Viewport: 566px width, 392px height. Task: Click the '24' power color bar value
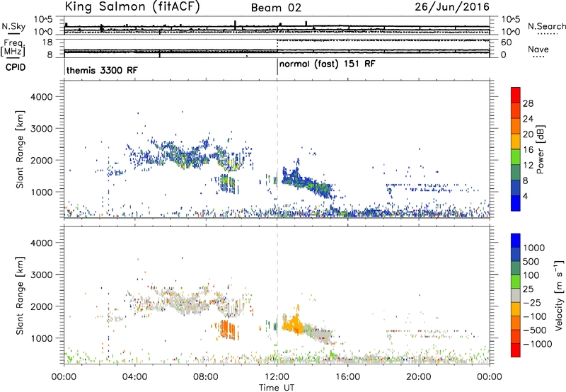point(528,119)
